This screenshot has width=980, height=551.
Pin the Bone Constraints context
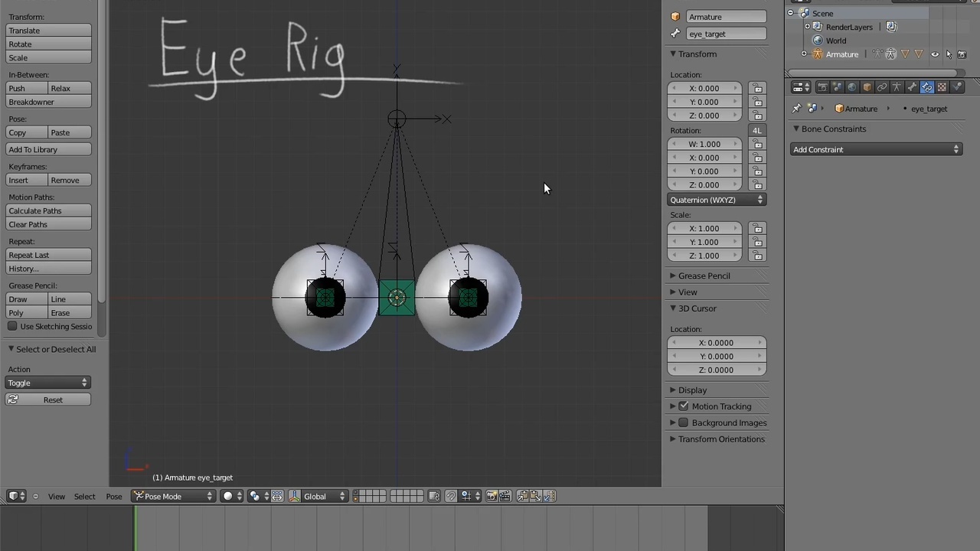point(797,108)
